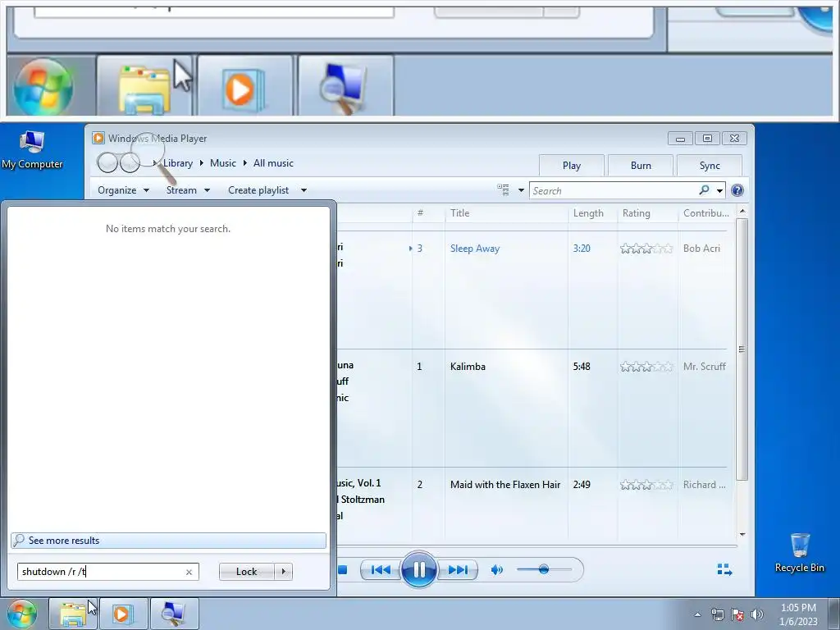Click the Windows Media Player title bar icon
The image size is (840, 630).
tap(98, 138)
